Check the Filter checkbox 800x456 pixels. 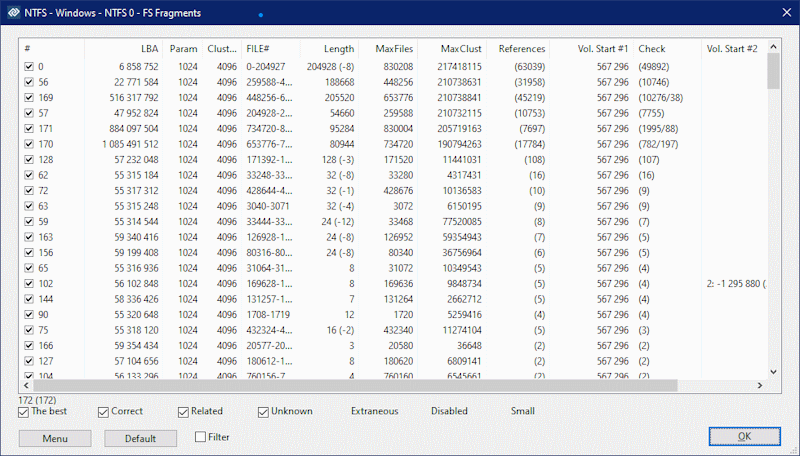click(201, 437)
